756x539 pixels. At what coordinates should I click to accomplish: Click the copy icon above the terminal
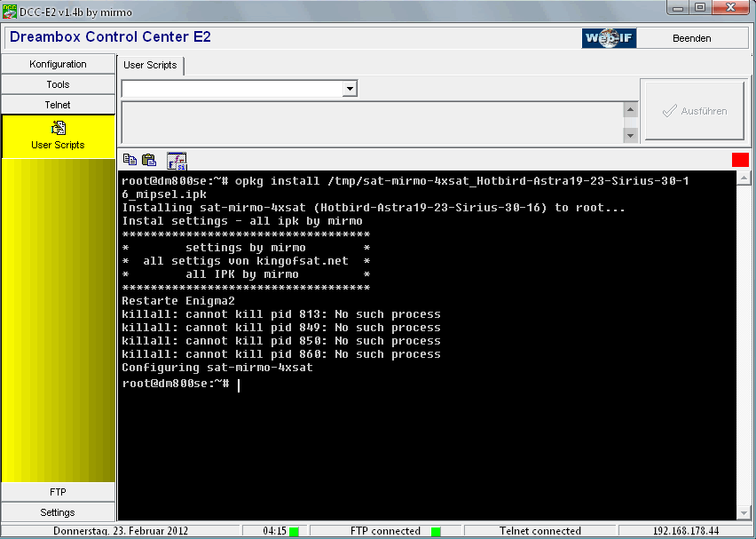pos(130,160)
